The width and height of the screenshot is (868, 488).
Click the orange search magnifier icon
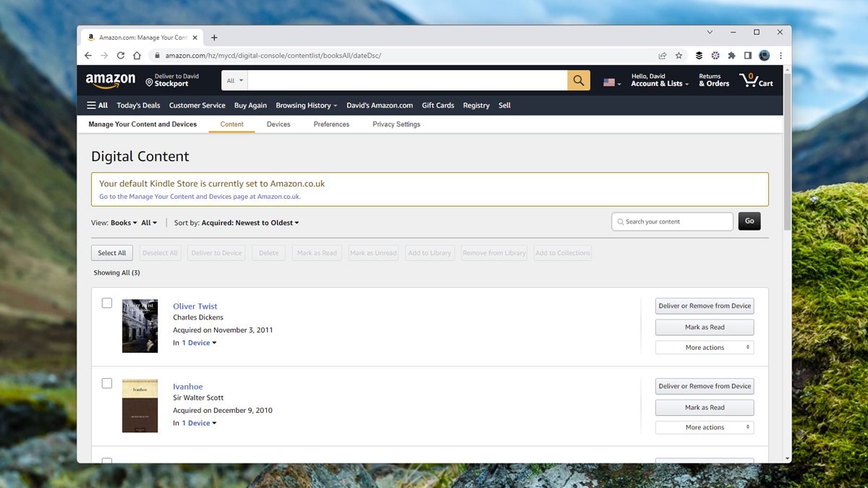(x=578, y=80)
